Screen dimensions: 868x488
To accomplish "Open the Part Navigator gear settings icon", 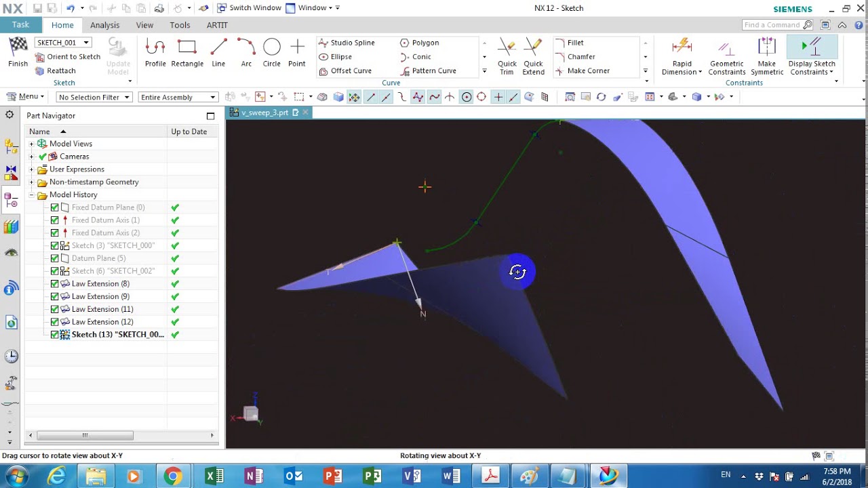I will pos(9,115).
